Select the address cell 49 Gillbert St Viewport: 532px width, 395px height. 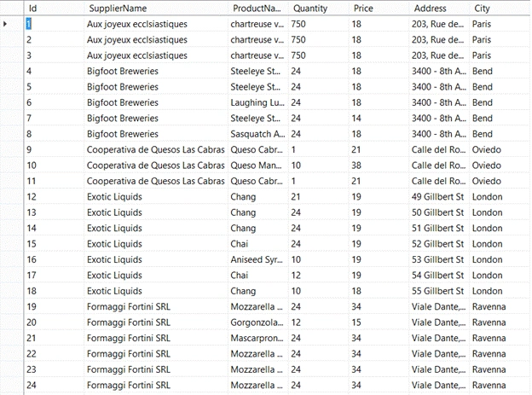440,197
